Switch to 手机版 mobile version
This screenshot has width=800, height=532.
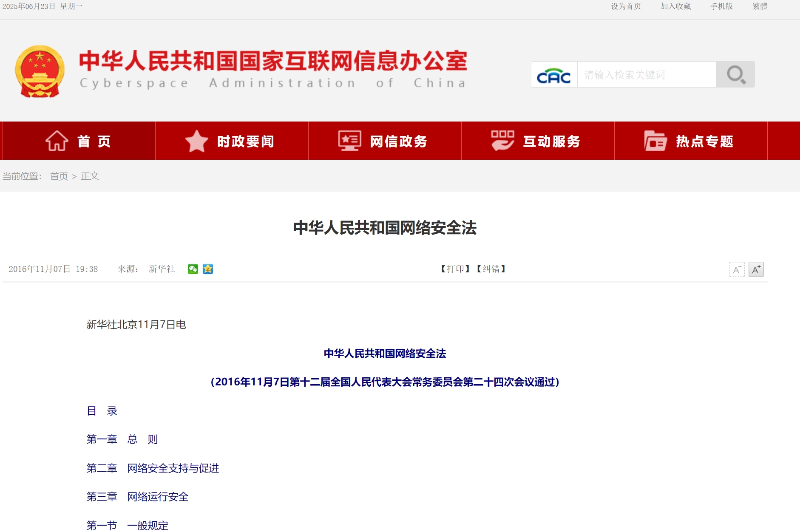[x=721, y=6]
